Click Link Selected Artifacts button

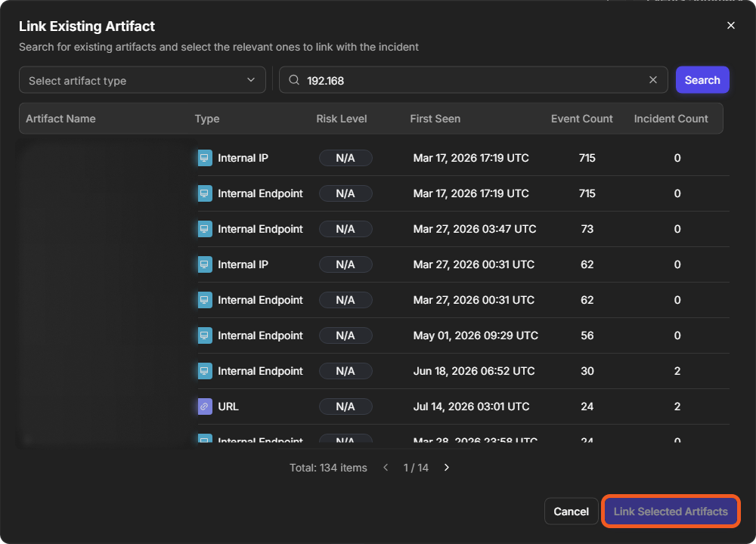pos(670,512)
